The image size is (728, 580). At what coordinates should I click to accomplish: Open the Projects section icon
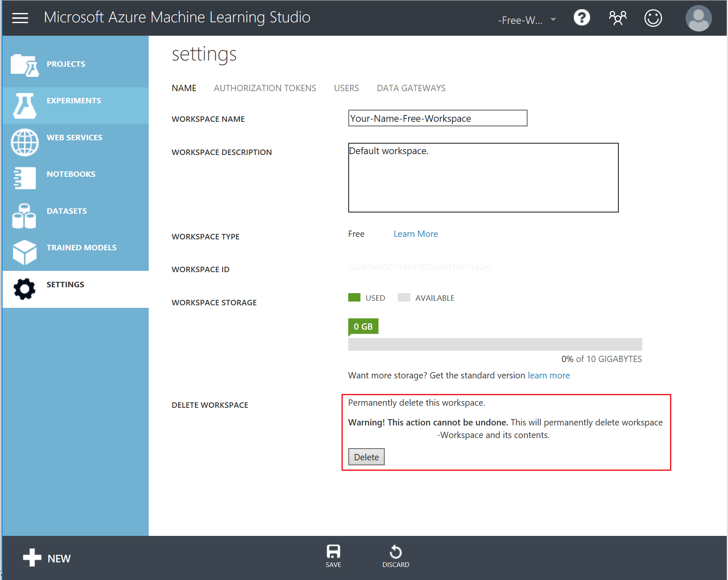[x=24, y=63]
